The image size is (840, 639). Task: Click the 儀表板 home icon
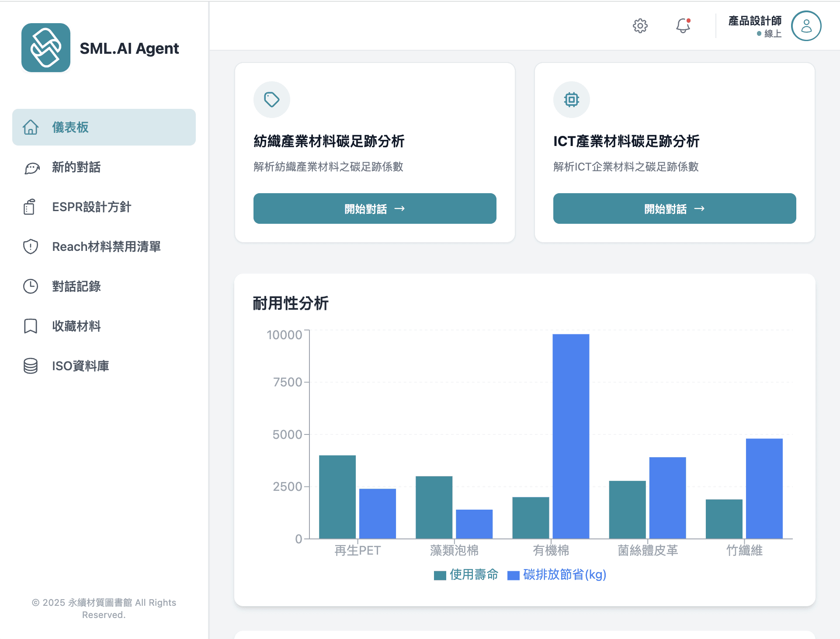(31, 127)
